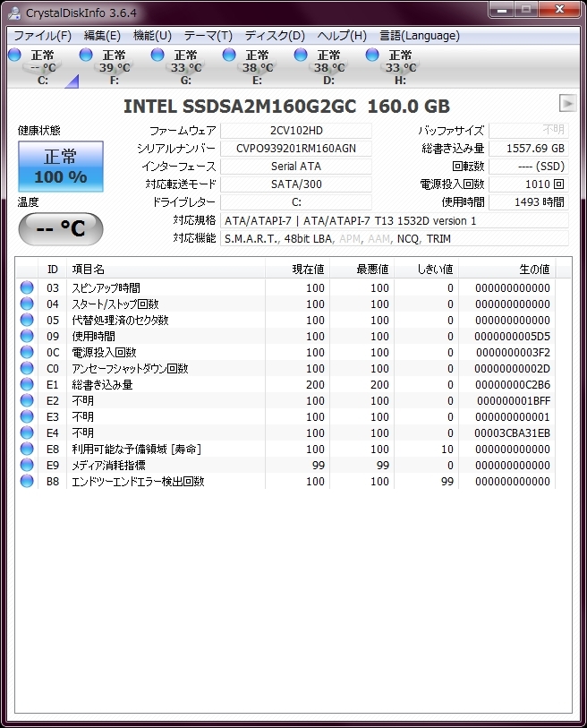The height and width of the screenshot is (728, 587).
Task: Select the G: drive status orb
Action: point(157,56)
